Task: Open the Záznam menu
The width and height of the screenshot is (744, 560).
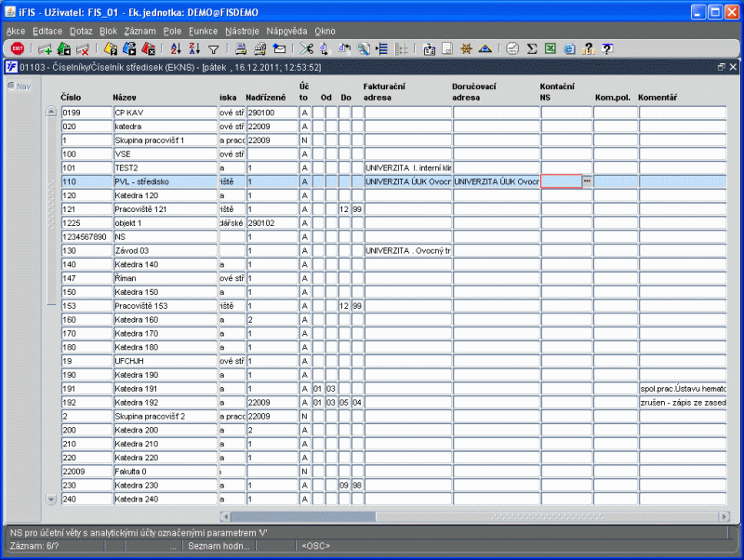Action: point(140,31)
